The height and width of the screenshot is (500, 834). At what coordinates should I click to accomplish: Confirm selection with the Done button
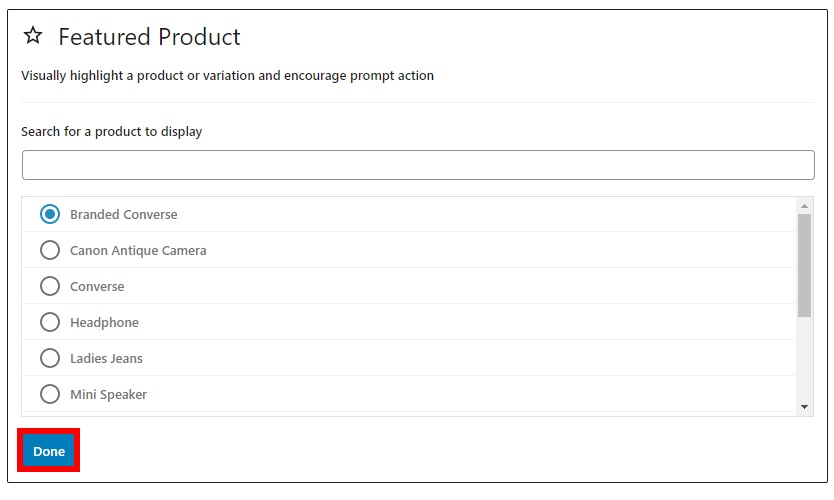[x=49, y=451]
